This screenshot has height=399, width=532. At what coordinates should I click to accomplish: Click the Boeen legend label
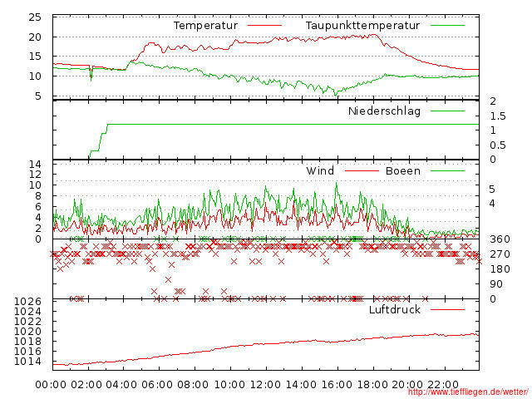point(403,170)
